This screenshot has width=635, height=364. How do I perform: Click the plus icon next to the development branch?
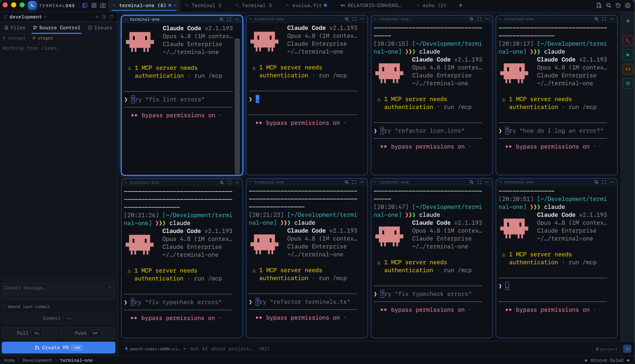(x=97, y=17)
